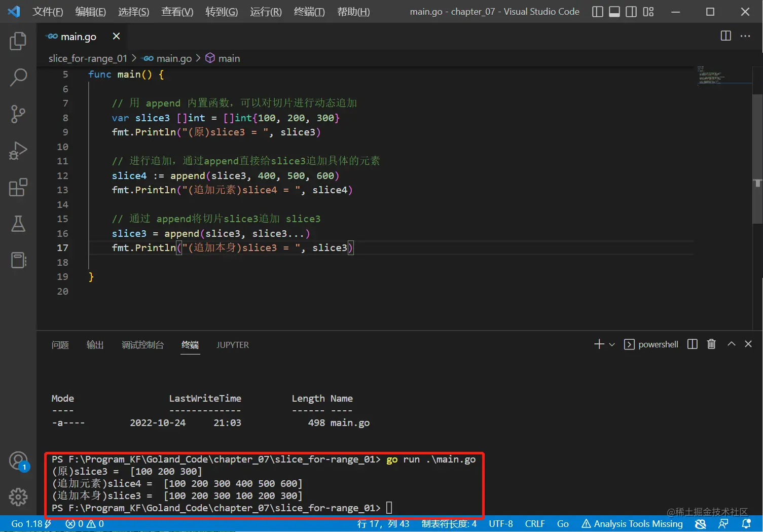Screen dimensions: 763x532
Task: Open the 编辑(E) menu
Action: [90, 12]
